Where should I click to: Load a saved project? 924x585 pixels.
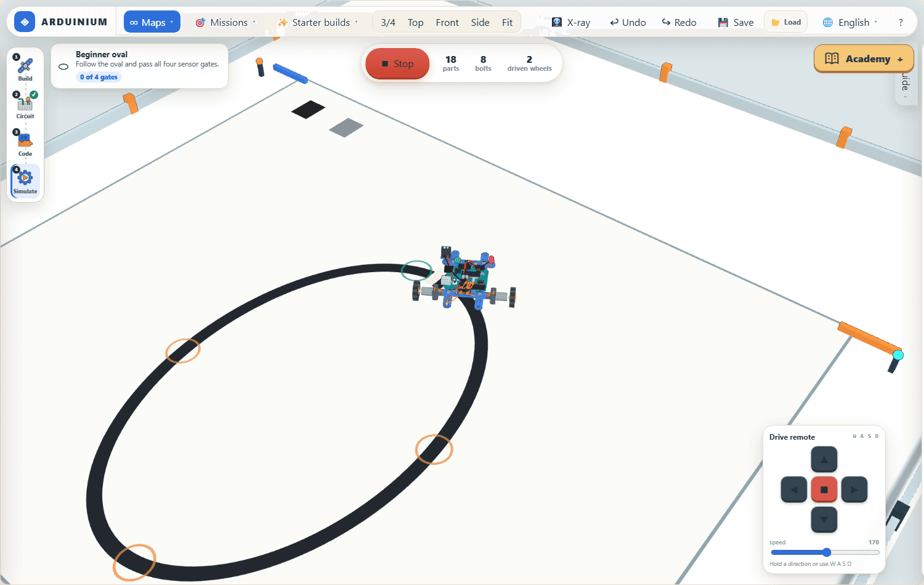tap(786, 22)
